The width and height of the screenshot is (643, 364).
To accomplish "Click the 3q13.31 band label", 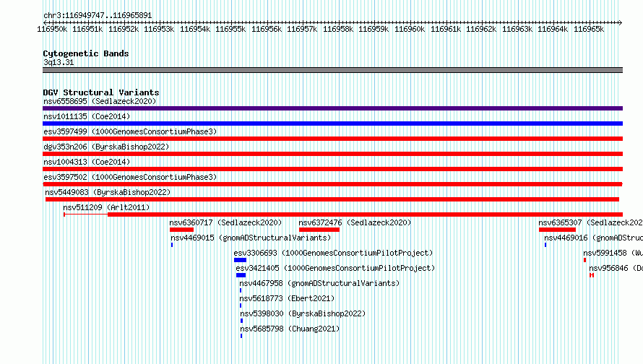I will click(x=59, y=62).
